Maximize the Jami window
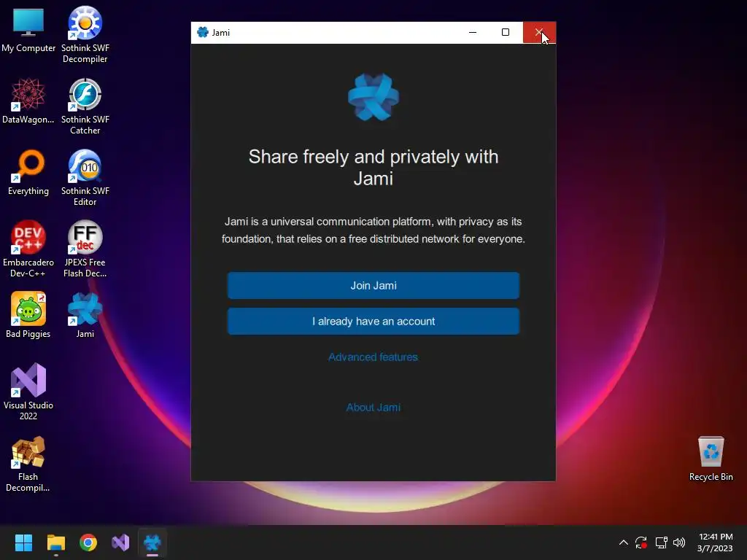The height and width of the screenshot is (560, 747). 506,32
